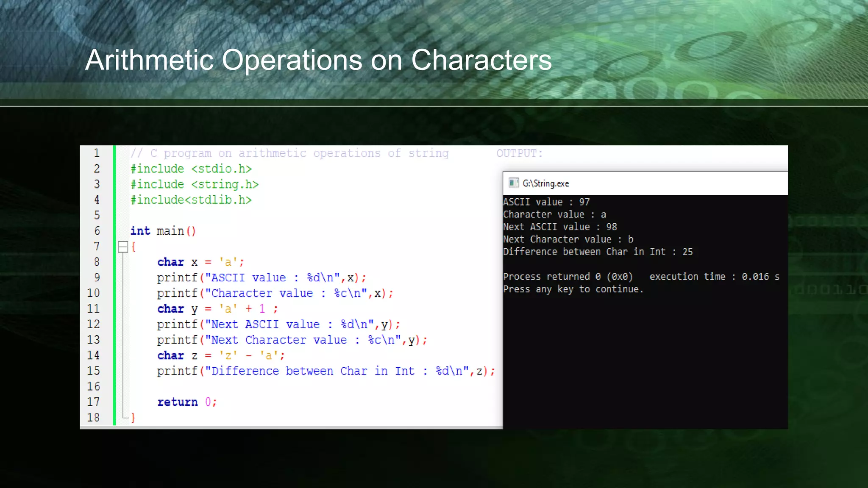Screen dimensions: 868x488
Task: Click the String.exe console window icon
Action: (514, 183)
